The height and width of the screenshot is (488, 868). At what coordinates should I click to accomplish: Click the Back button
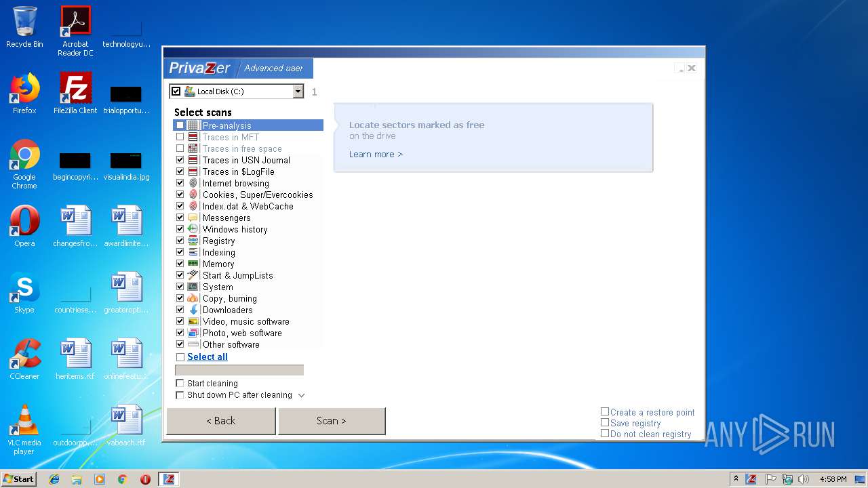pyautogui.click(x=221, y=421)
